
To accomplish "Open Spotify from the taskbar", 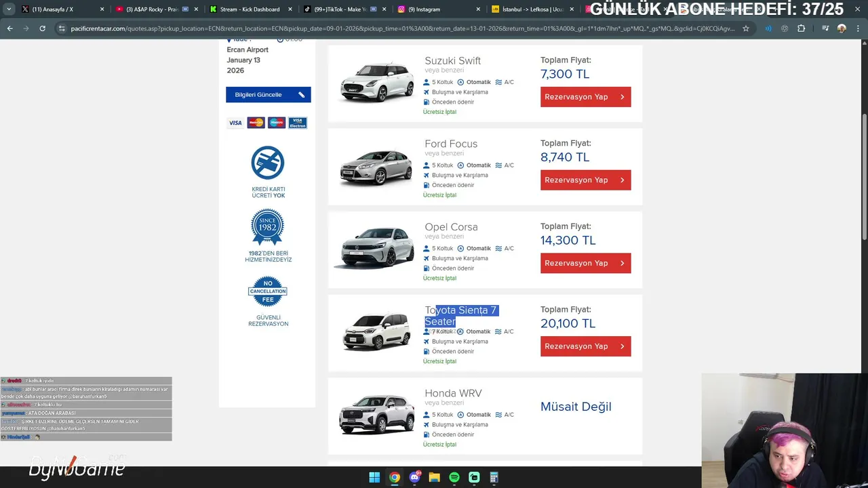I will pyautogui.click(x=454, y=477).
